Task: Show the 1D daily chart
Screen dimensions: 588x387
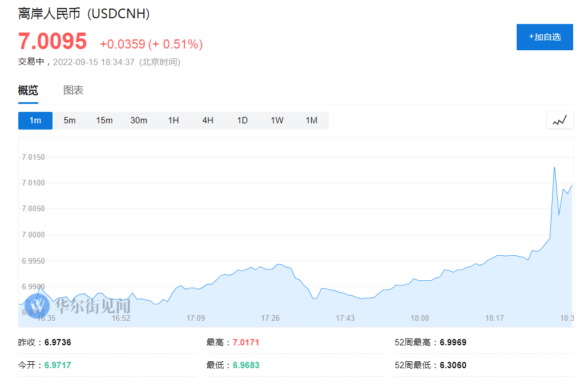Action: pos(243,120)
